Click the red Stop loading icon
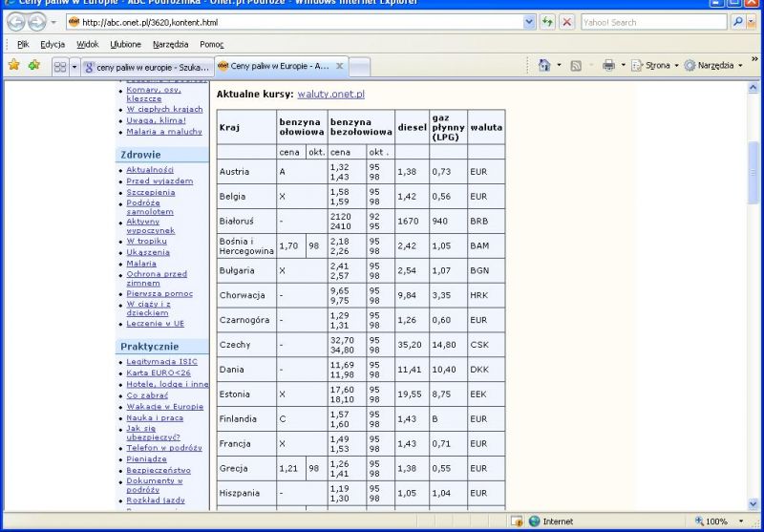 point(566,22)
